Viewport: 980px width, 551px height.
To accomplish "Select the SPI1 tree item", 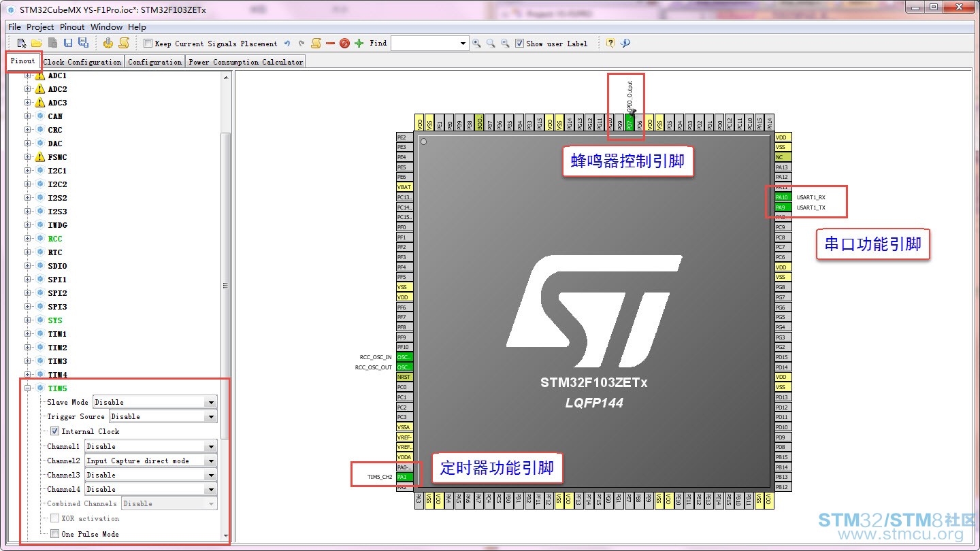I will point(57,280).
